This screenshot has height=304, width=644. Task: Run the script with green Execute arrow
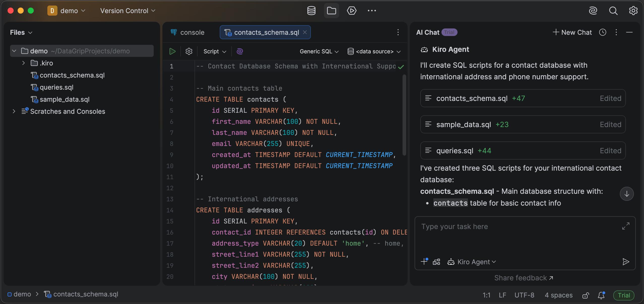pos(172,51)
